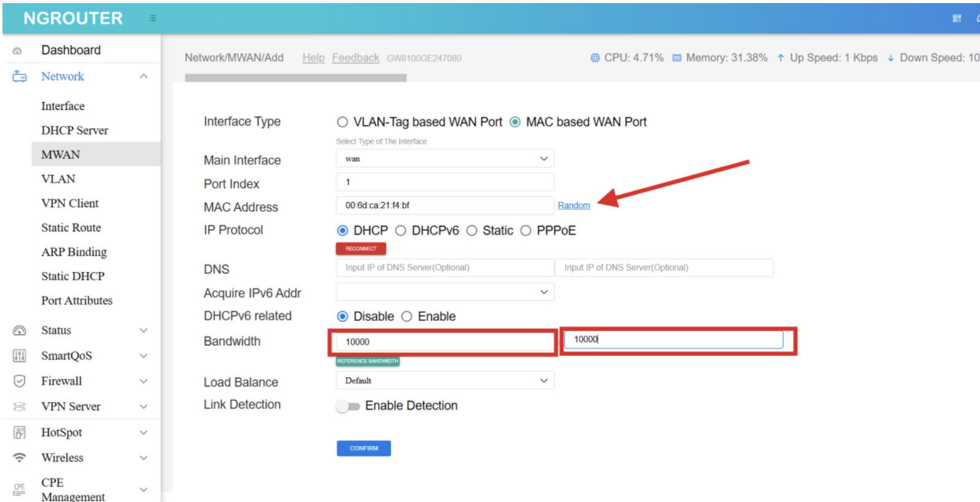Select VLAN-Tag based WAN Port option

click(x=343, y=122)
